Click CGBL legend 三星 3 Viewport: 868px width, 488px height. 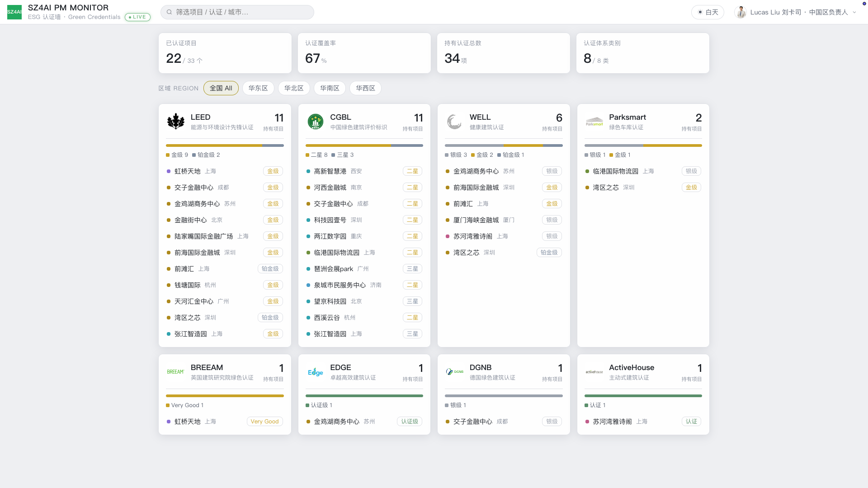pos(343,155)
